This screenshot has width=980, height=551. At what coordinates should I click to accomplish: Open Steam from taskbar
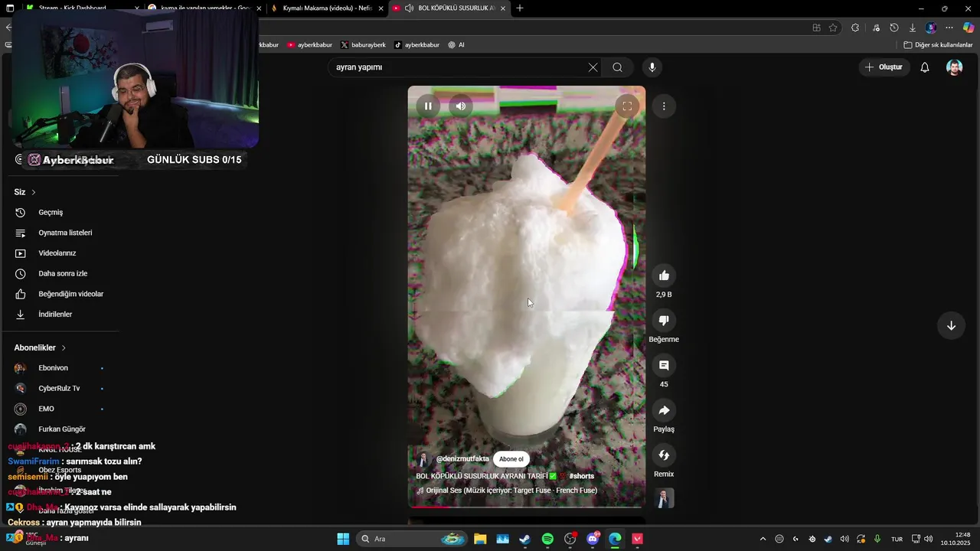[x=525, y=539]
